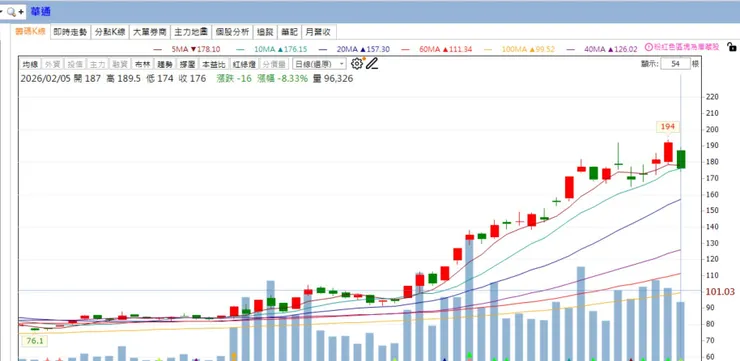Click the 101.03 price axis marker
Screen dimensions: 740x361
tap(720, 292)
